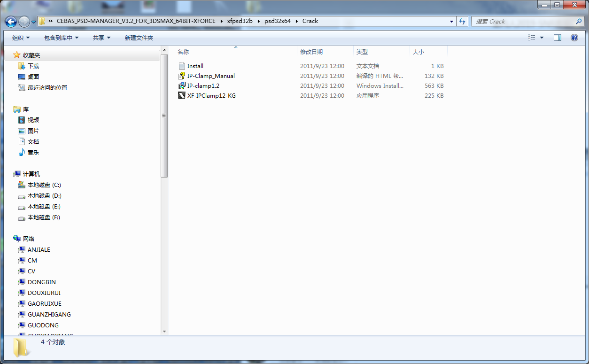Click the 新建文件夹 button
589x364 pixels.
[x=139, y=38]
